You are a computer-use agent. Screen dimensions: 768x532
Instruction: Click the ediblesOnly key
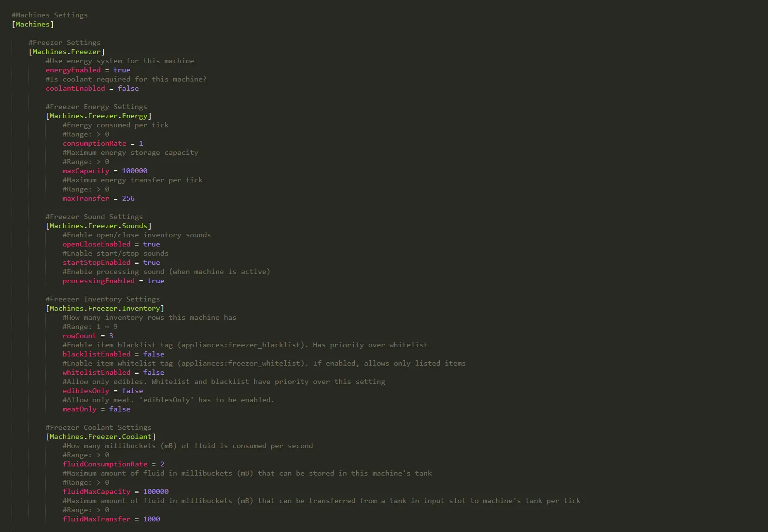86,391
